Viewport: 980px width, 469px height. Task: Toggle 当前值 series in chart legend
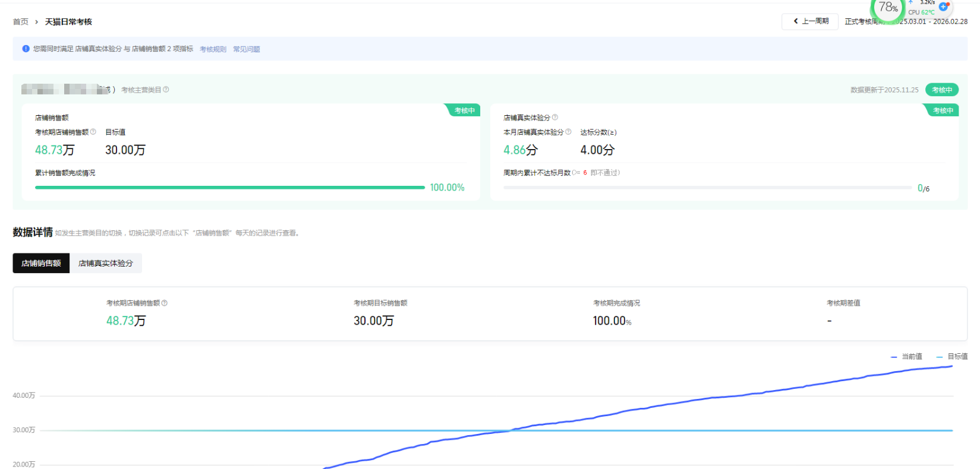pos(906,356)
